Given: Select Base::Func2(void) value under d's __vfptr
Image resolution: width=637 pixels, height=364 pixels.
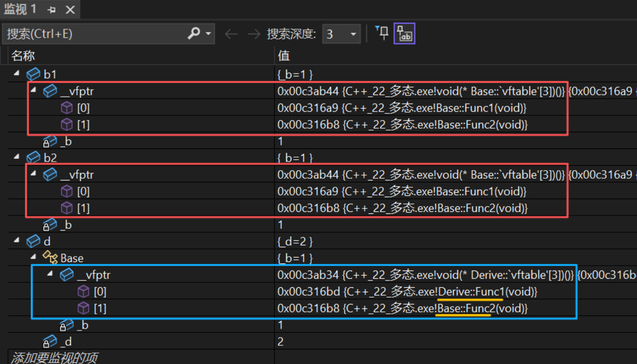Looking at the screenshot, I should pos(402,308).
